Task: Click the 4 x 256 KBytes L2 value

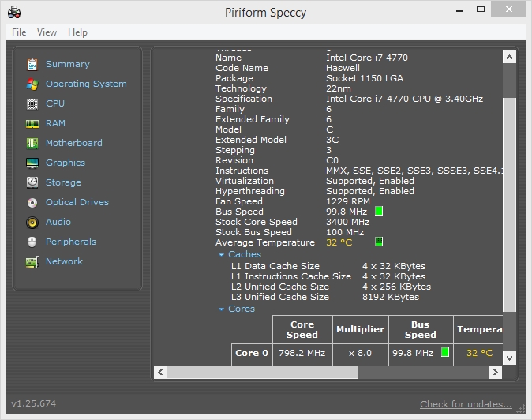Action: 396,287
